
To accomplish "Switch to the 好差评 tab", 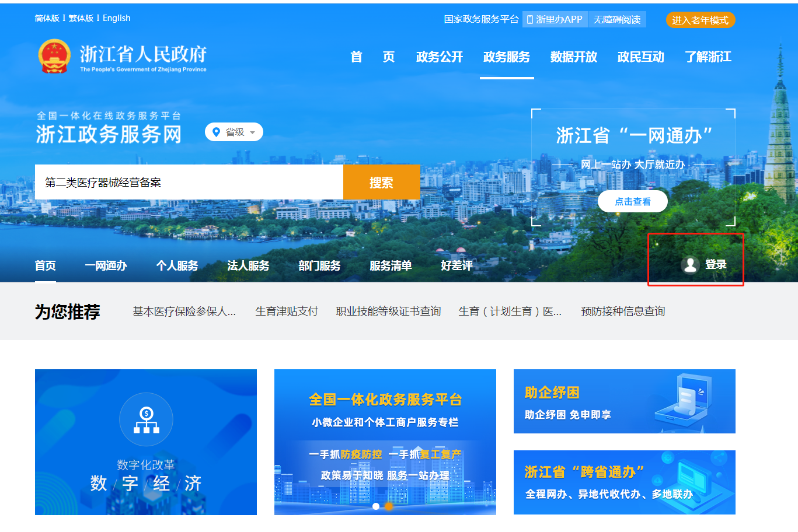I will coord(457,266).
